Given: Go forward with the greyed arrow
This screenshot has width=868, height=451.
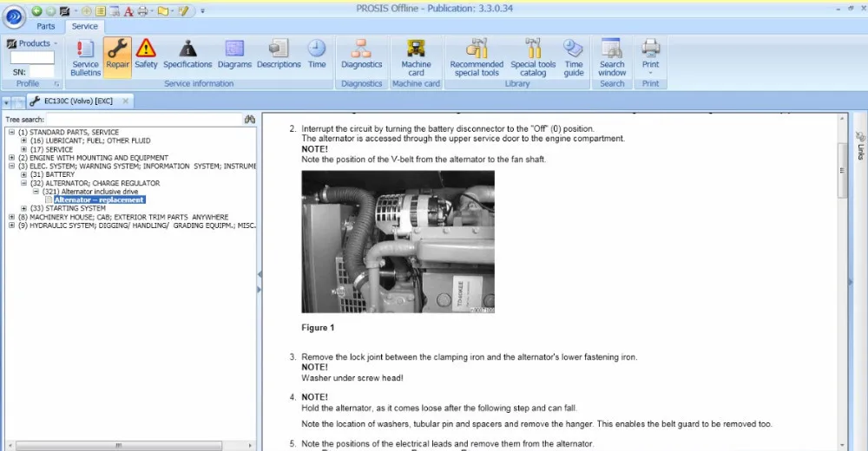Looking at the screenshot, I should pos(50,11).
